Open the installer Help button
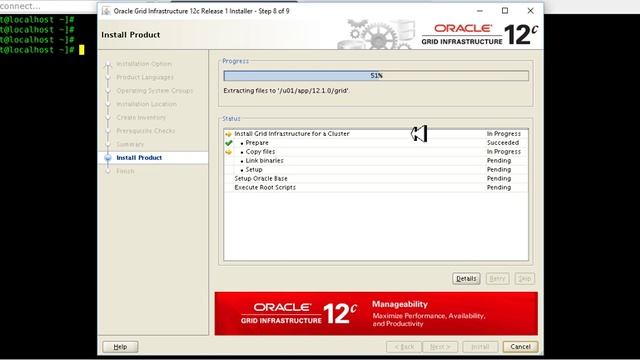This screenshot has height=360, width=640. pyautogui.click(x=120, y=347)
